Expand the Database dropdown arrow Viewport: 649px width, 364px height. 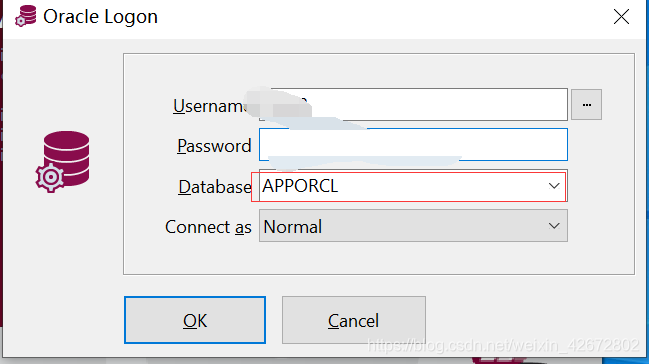click(554, 186)
